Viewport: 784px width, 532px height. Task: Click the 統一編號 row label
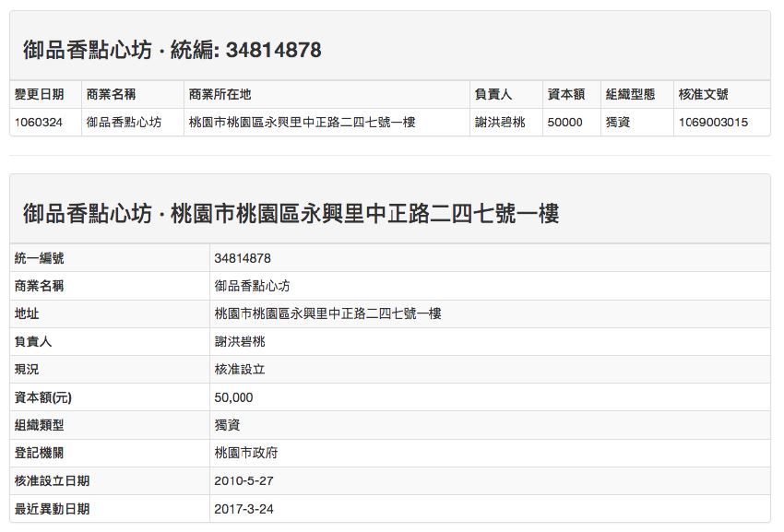click(39, 258)
